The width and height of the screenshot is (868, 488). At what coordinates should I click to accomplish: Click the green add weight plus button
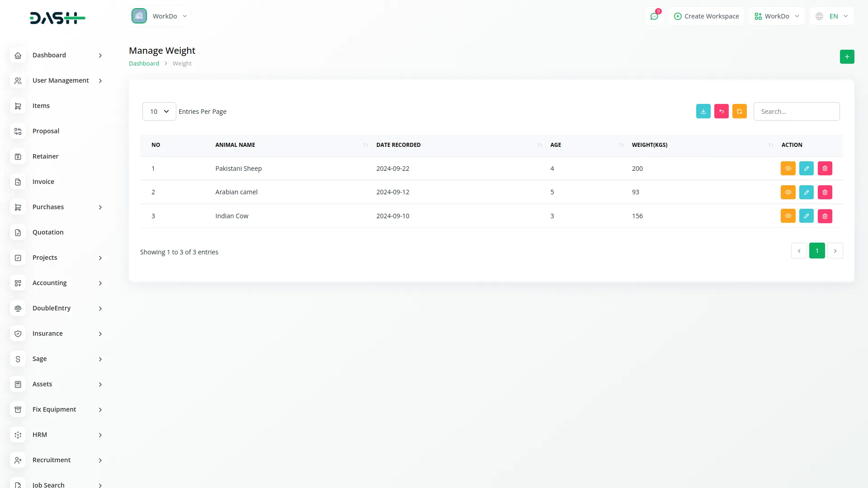point(847,57)
